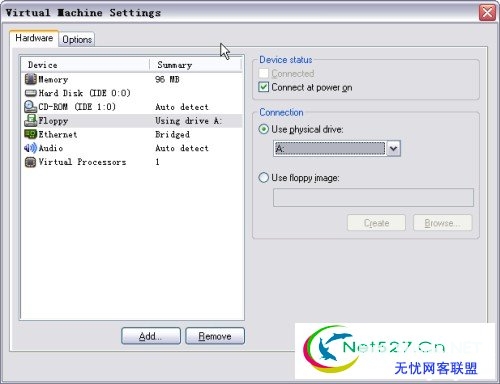Close the Virtual Machine Settings dialog
This screenshot has width=500, height=384.
click(487, 13)
